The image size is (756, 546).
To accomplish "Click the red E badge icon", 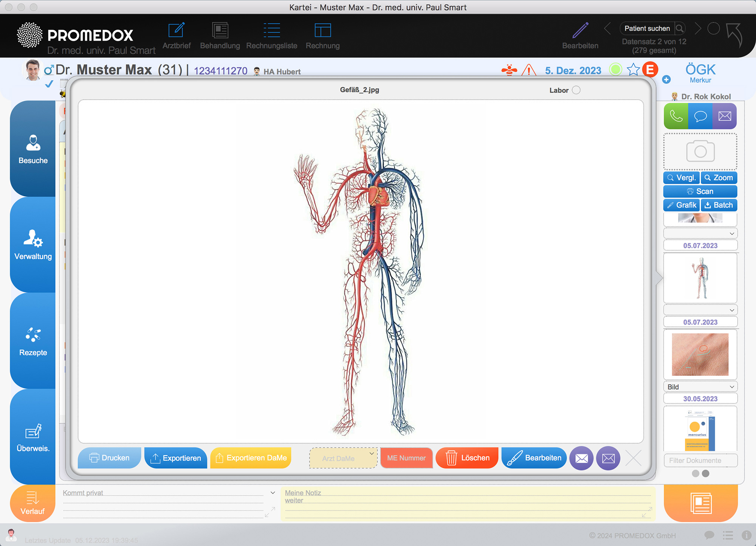I will [x=650, y=70].
